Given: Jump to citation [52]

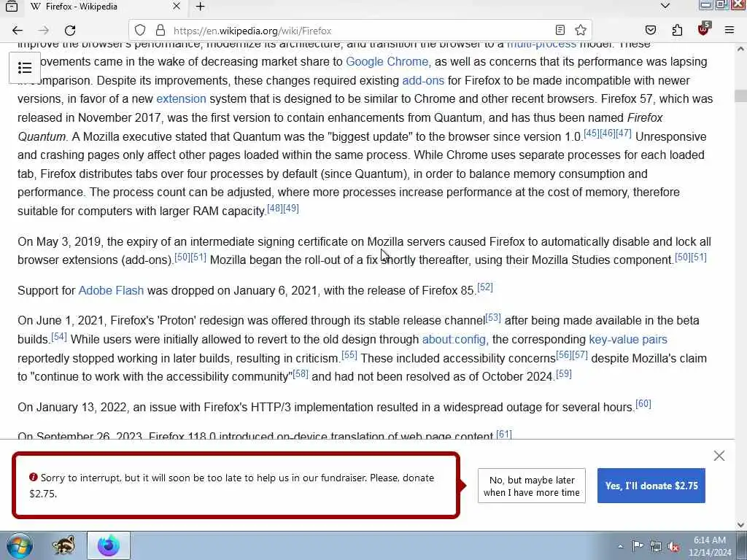Looking at the screenshot, I should (x=485, y=287).
